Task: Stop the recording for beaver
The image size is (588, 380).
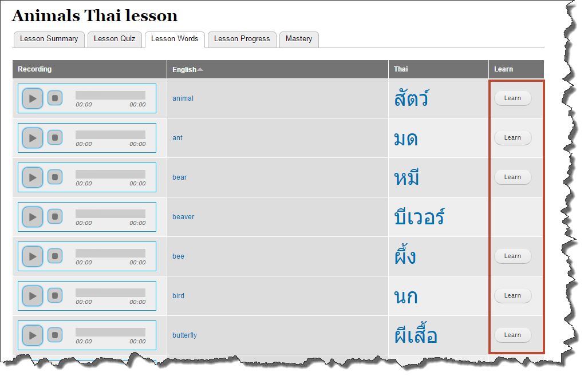Action: click(55, 216)
